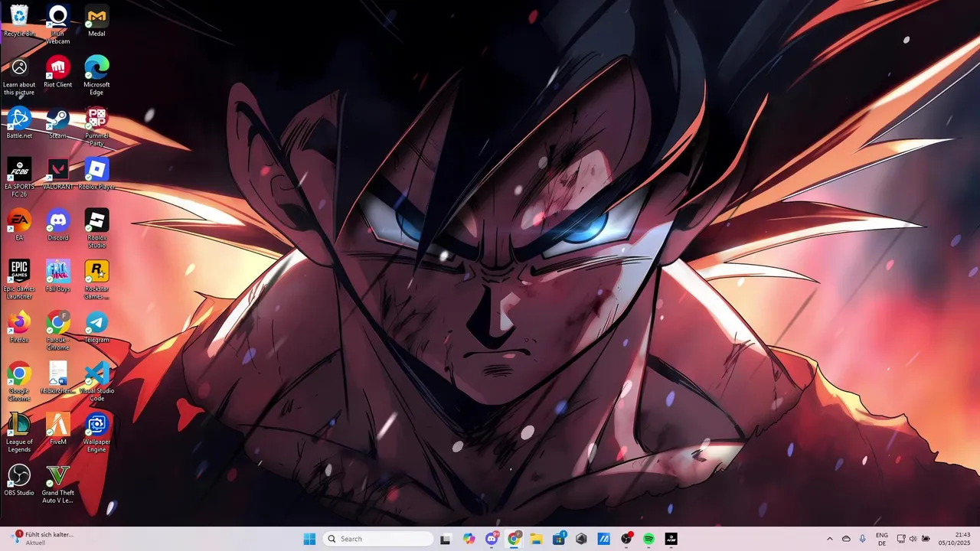This screenshot has height=551, width=980.
Task: Launch Copilot from the taskbar
Action: tap(469, 539)
